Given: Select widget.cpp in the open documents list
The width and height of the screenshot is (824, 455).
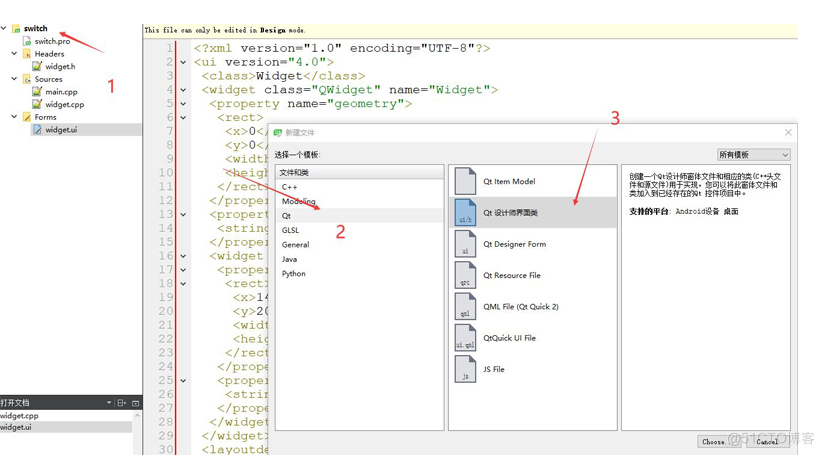Looking at the screenshot, I should 20,416.
